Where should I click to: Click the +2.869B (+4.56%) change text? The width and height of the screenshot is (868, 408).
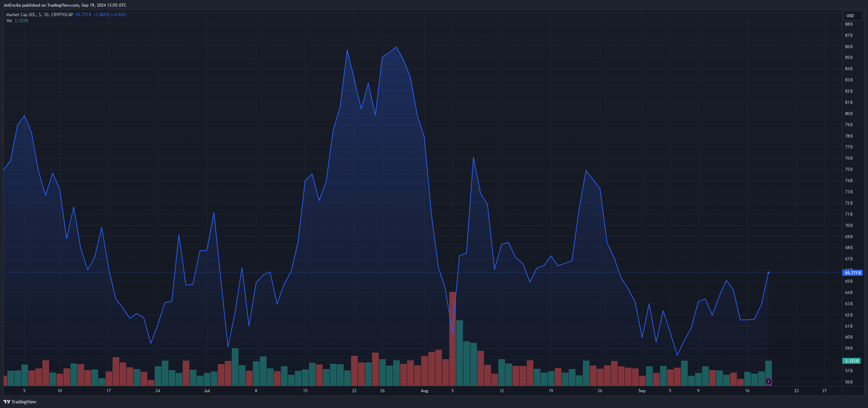pos(110,15)
